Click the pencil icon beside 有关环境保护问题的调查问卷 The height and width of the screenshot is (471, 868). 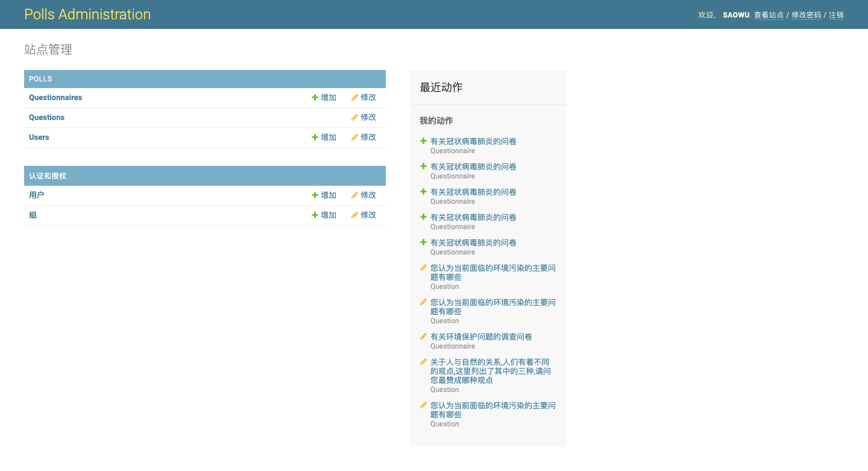point(423,336)
